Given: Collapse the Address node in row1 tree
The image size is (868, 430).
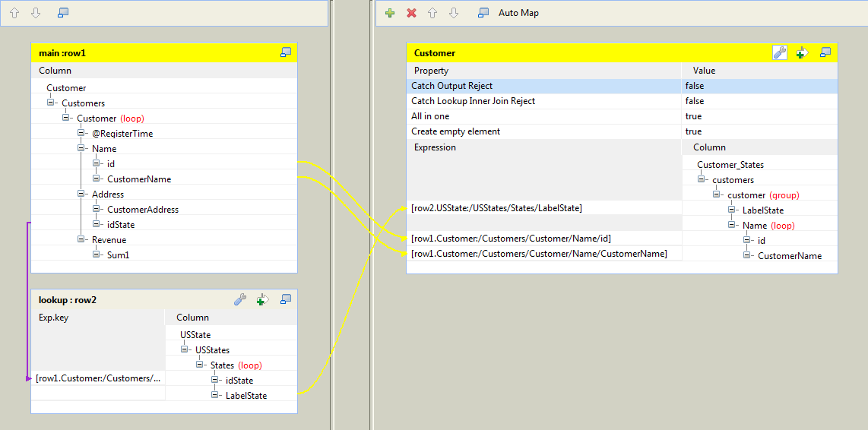Looking at the screenshot, I should pyautogui.click(x=81, y=194).
